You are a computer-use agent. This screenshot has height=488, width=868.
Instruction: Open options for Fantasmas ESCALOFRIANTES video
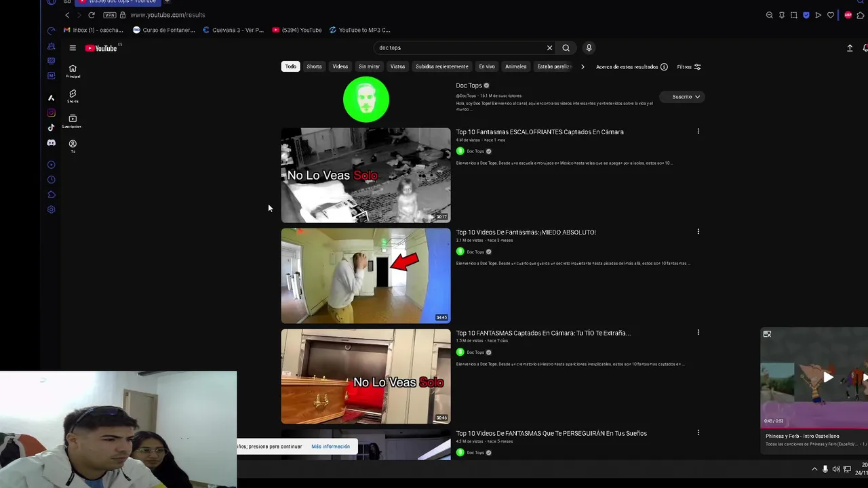[x=698, y=131]
